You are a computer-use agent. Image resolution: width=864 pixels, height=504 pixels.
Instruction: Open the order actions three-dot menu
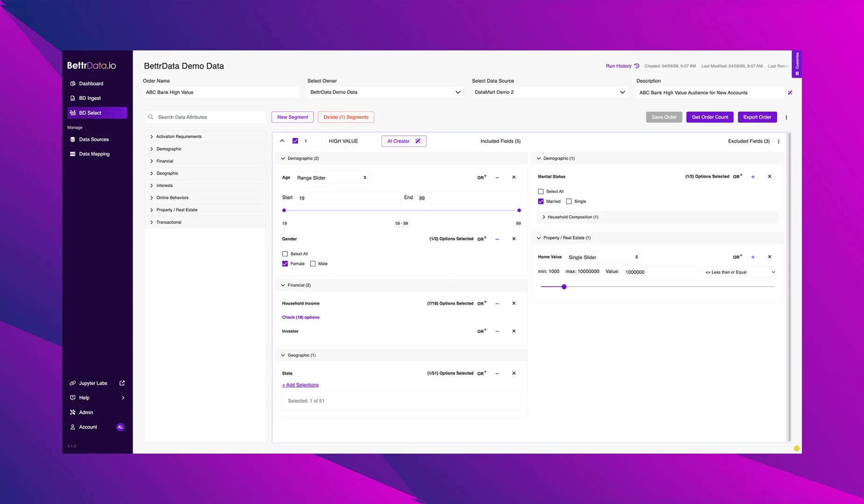786,118
